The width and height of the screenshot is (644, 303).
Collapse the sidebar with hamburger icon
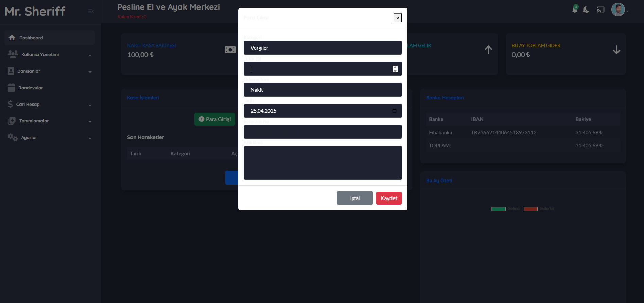pos(91,11)
